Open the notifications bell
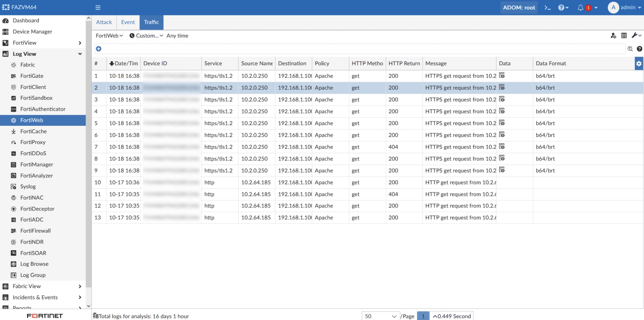 tap(580, 7)
